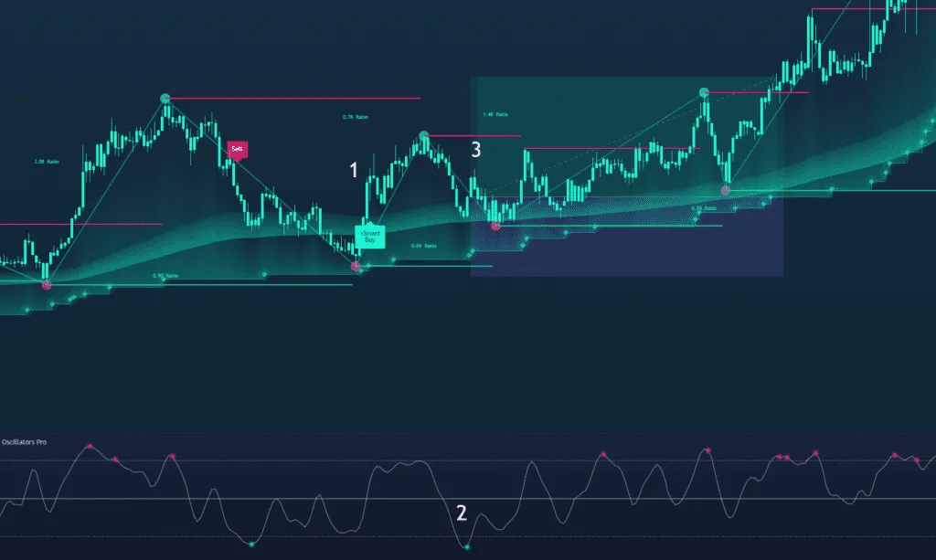Select the gray swing low circle near 0.26 Ratio
Viewport: 936px width, 560px height.
(726, 191)
